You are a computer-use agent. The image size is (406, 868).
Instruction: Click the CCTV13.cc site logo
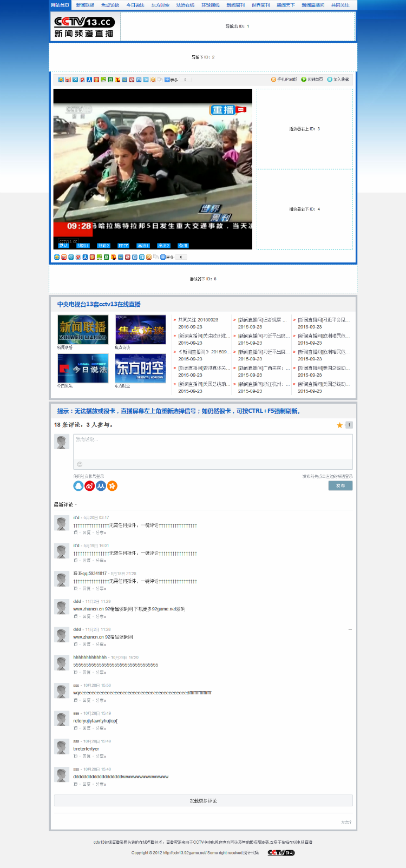[x=84, y=27]
